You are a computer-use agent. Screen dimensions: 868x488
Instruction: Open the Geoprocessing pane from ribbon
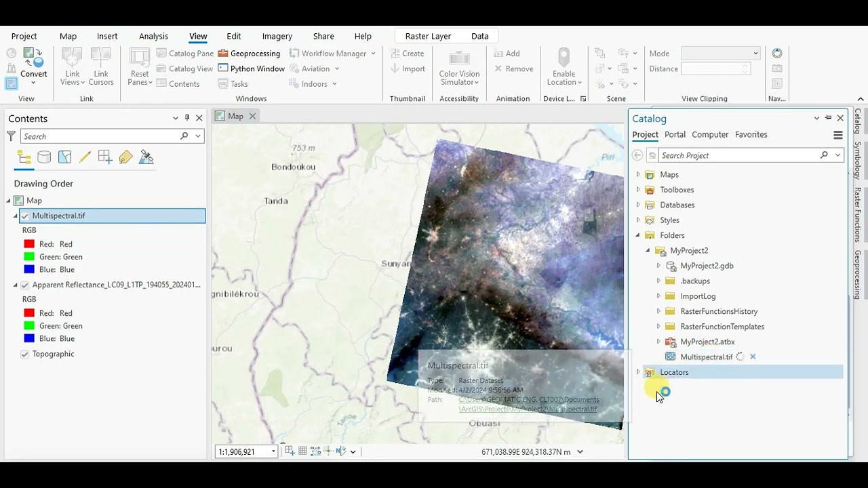pos(249,54)
